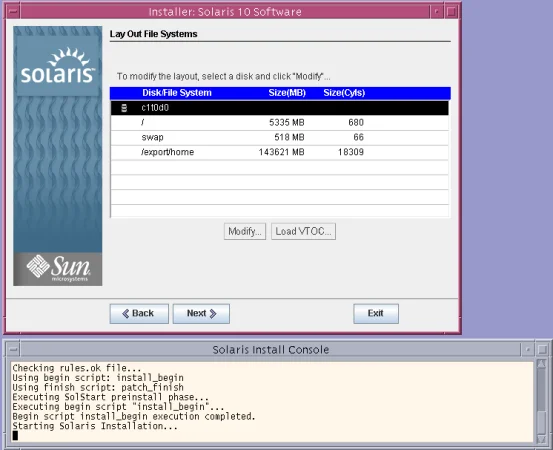Click the Next button
553x450 pixels.
[x=201, y=314]
